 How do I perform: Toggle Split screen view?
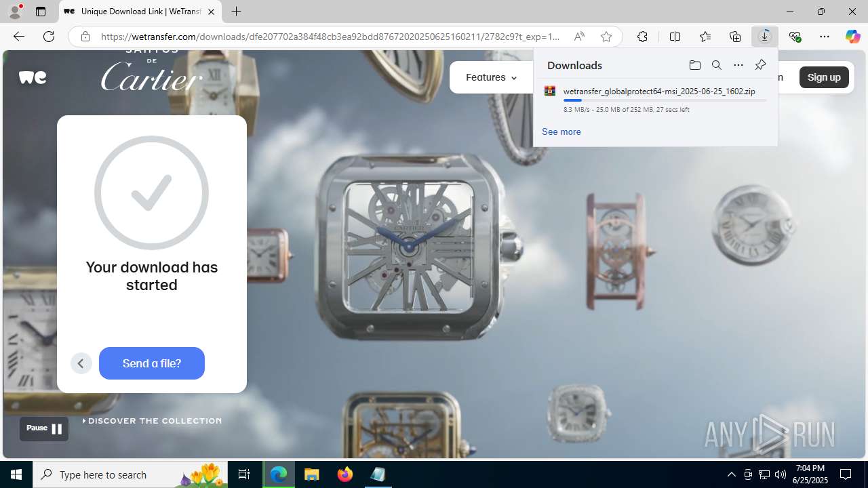(675, 37)
